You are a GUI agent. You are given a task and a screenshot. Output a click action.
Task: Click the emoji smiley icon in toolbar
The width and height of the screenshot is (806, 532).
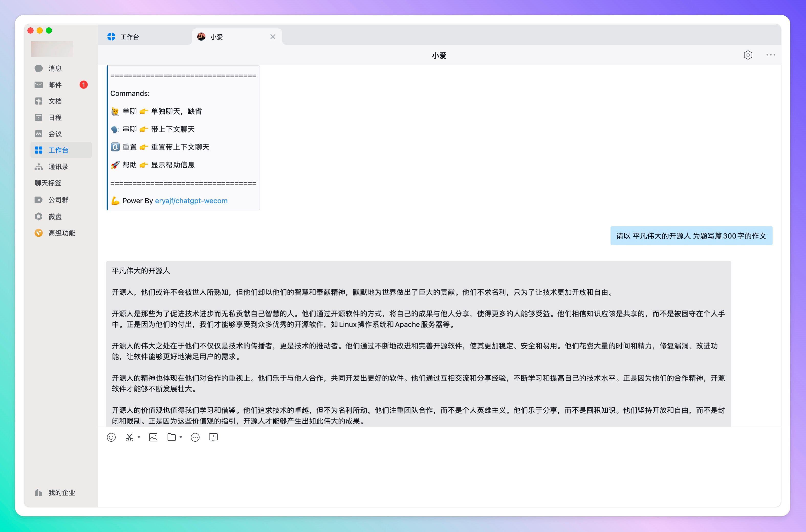(111, 437)
